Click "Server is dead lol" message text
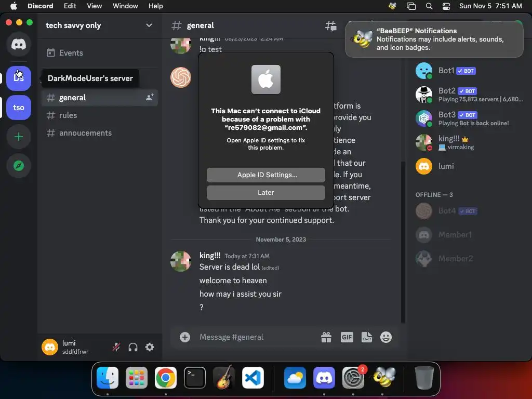 tap(230, 267)
